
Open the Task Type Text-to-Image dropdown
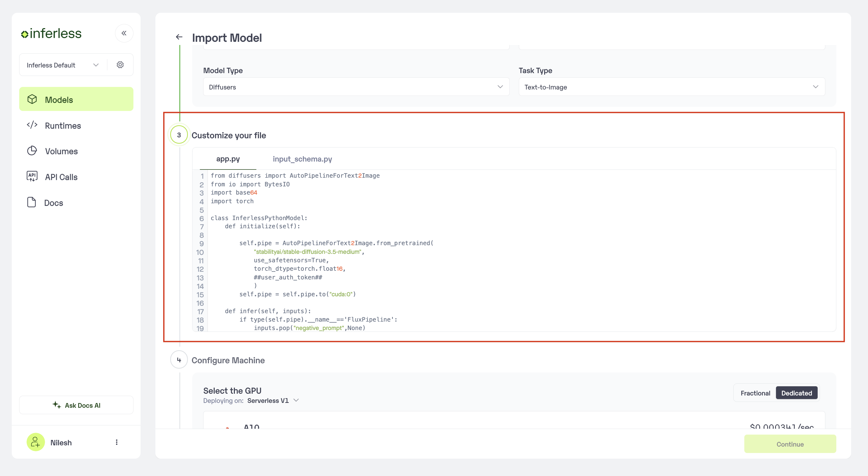pos(671,87)
